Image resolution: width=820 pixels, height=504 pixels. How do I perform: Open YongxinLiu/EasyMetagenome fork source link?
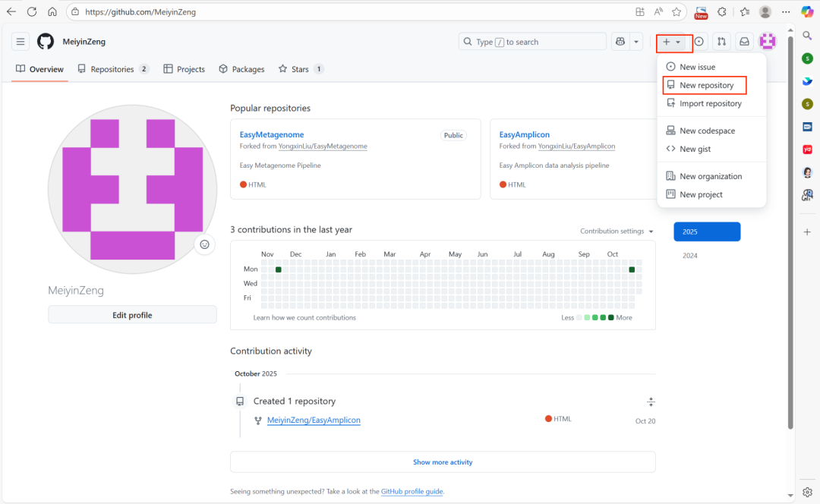tap(323, 146)
